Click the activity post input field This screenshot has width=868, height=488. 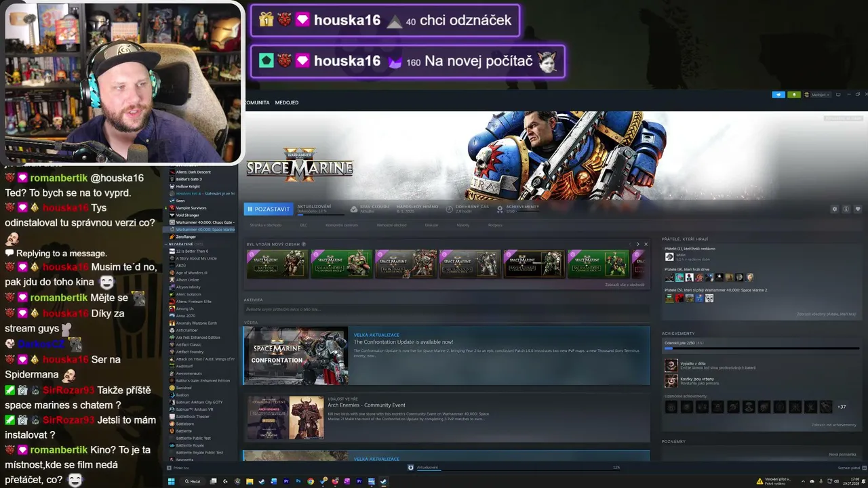click(446, 309)
